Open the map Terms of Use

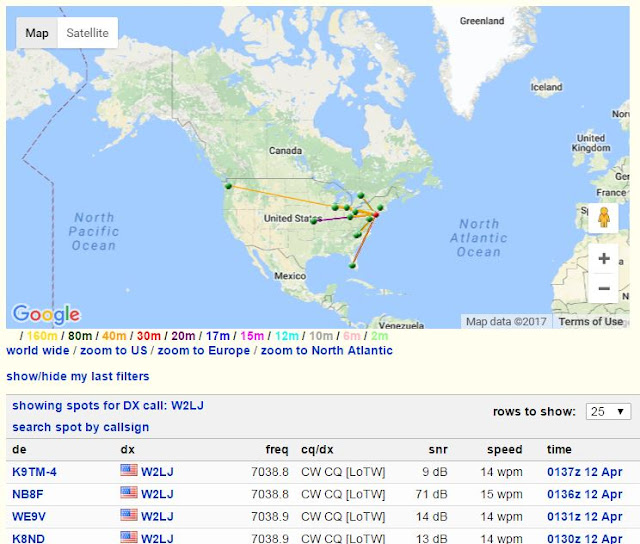[x=591, y=322]
